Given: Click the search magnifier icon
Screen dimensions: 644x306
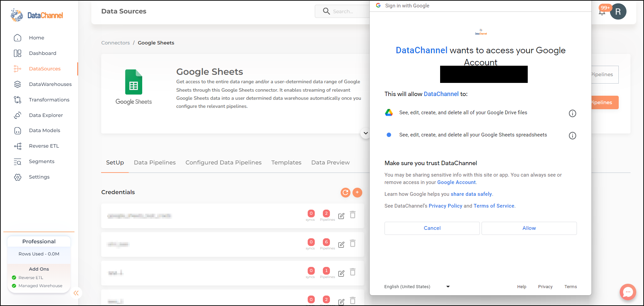Looking at the screenshot, I should [x=326, y=11].
